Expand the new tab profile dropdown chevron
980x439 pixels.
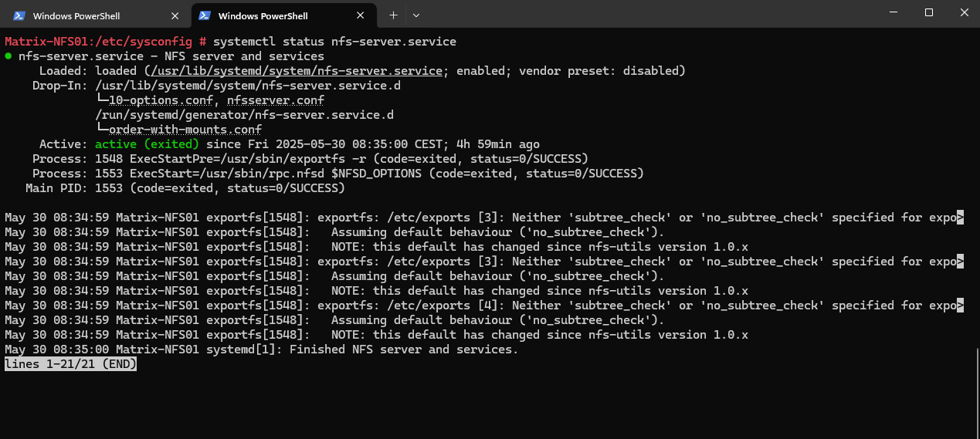tap(416, 15)
